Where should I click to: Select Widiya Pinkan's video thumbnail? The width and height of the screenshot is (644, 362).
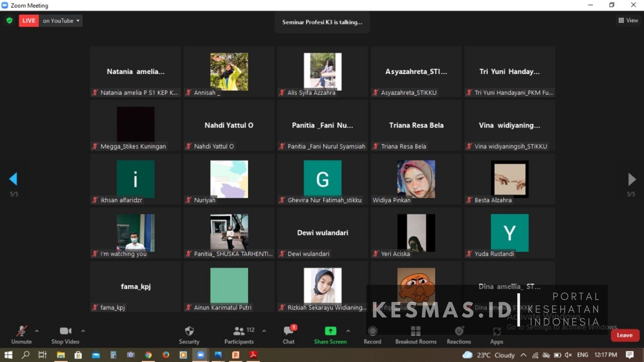click(x=416, y=179)
